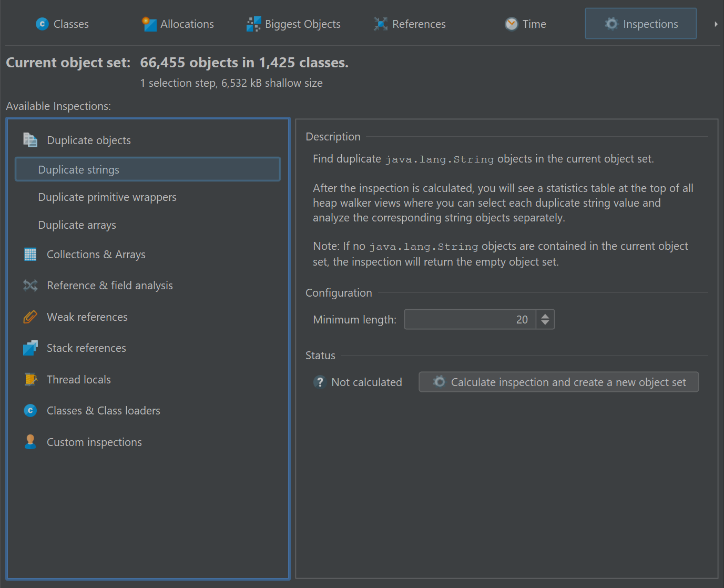This screenshot has width=724, height=588.
Task: Click the Reference & field analysis icon
Action: 30,285
